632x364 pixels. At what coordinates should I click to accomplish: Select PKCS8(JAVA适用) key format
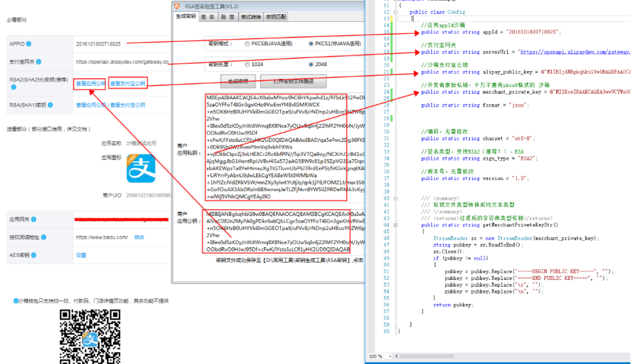tap(247, 44)
